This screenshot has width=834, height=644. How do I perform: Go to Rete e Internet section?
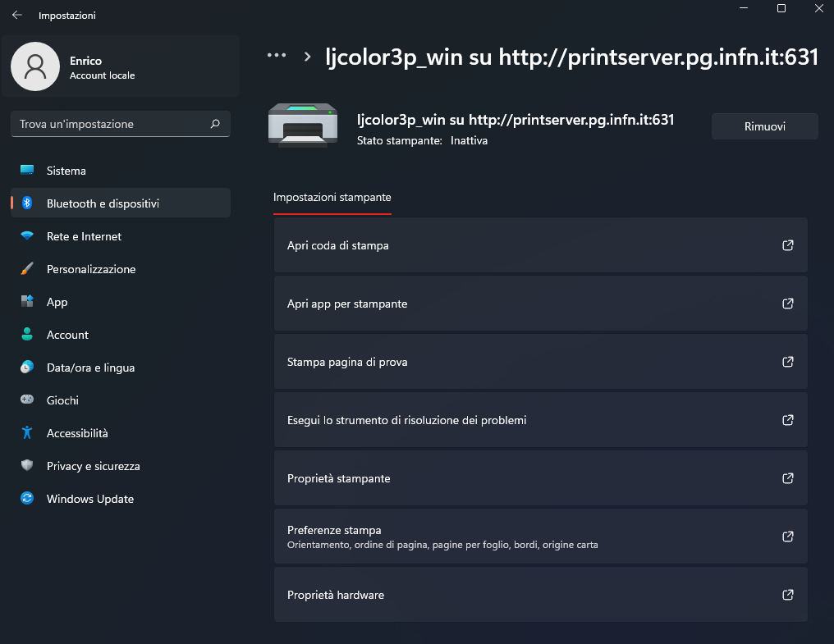pyautogui.click(x=120, y=236)
